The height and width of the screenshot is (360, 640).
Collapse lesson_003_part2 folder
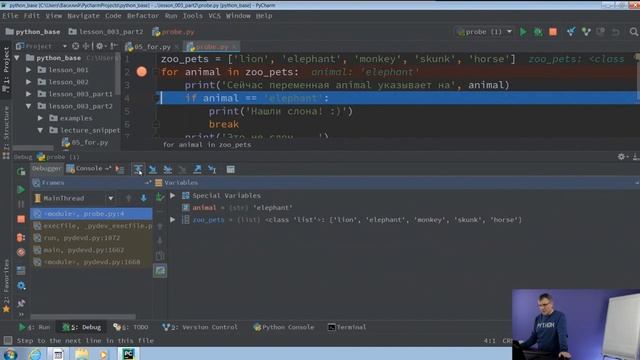29,106
